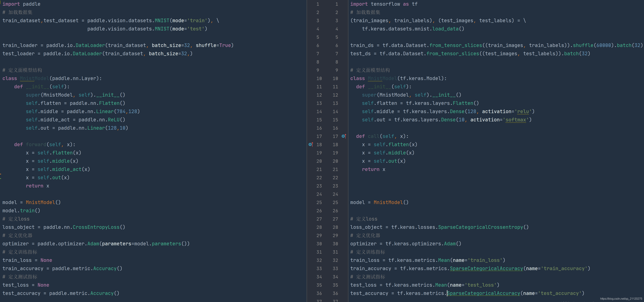644x302 pixels.
Task: Click left gutter line number 10
Action: point(319,79)
